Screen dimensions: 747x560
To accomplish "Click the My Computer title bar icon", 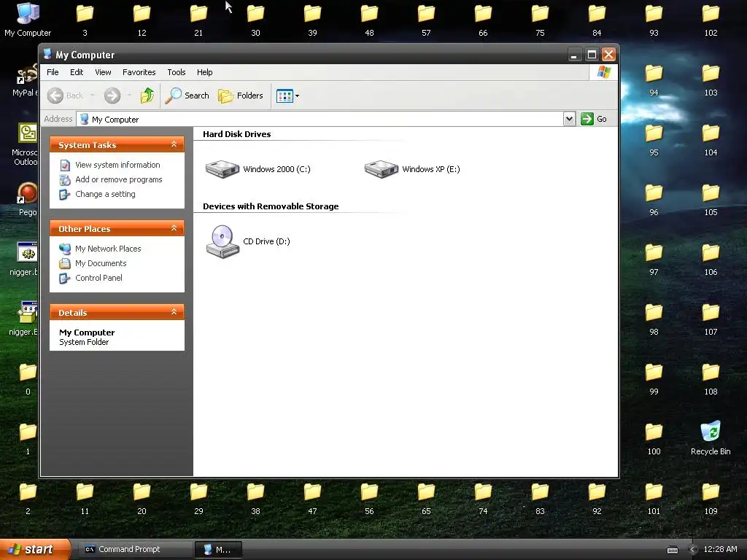I will [x=47, y=54].
